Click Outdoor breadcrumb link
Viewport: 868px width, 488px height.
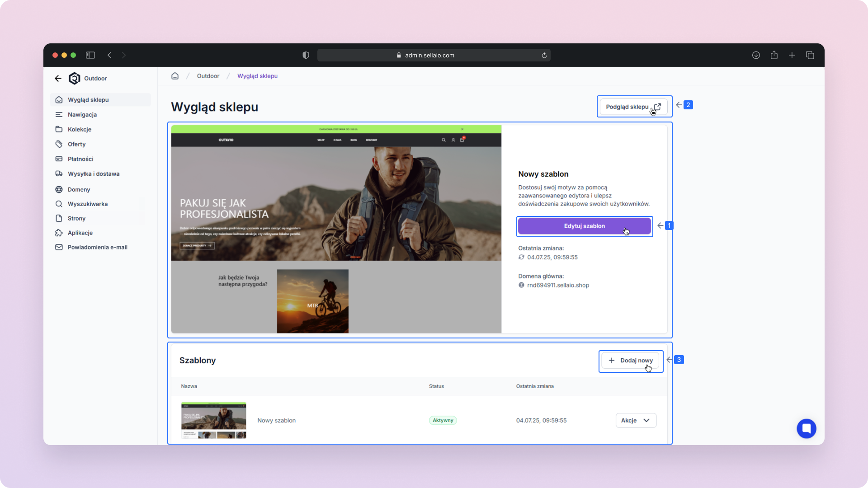coord(208,76)
